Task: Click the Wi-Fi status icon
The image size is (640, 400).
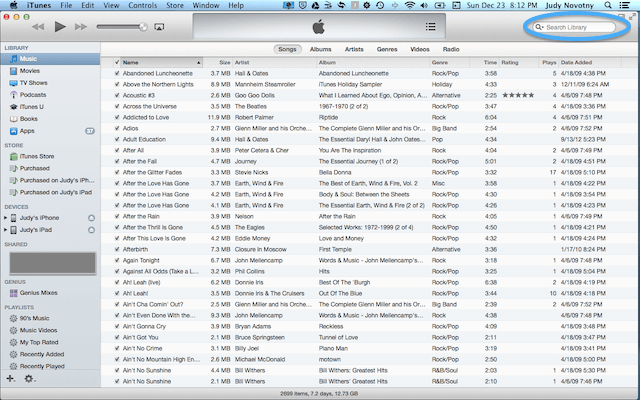Action: pyautogui.click(x=410, y=5)
